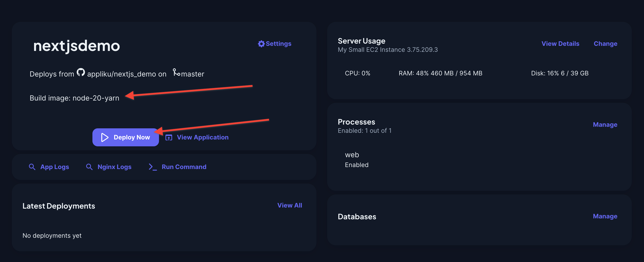Screen dimensions: 644x262
Task: Click the No deployments yet message
Action: (x=52, y=236)
